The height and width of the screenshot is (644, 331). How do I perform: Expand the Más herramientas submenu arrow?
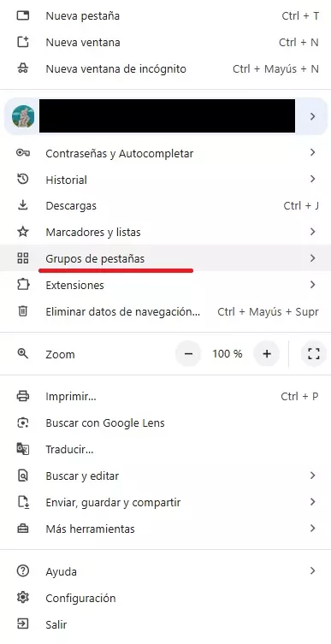tap(312, 528)
